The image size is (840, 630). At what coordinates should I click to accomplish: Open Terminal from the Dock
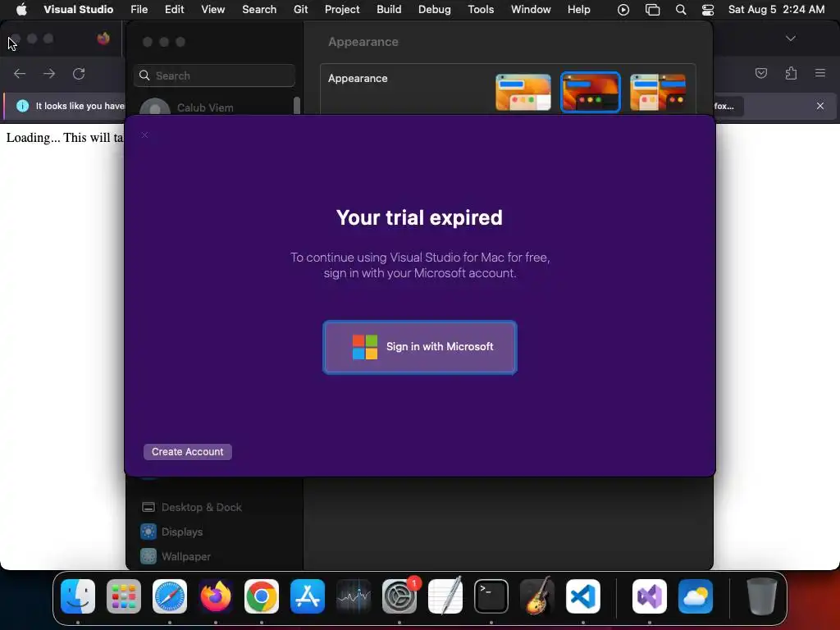(x=491, y=596)
